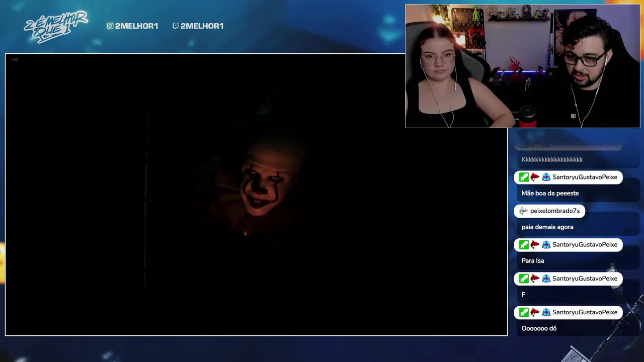Click the Twitch icon beside 2MELHOR1
Viewport: 644px width, 362px height.
click(x=176, y=26)
